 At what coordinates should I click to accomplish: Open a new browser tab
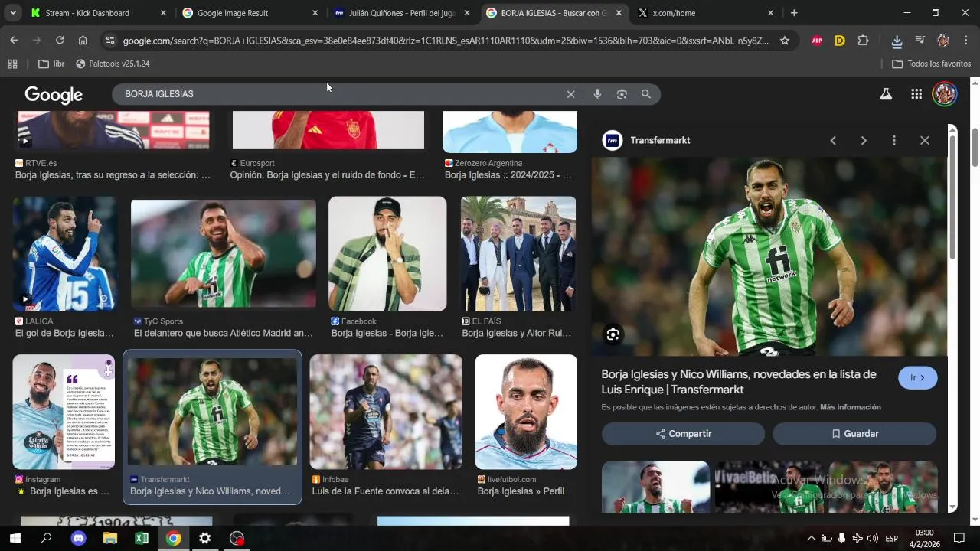pyautogui.click(x=794, y=13)
